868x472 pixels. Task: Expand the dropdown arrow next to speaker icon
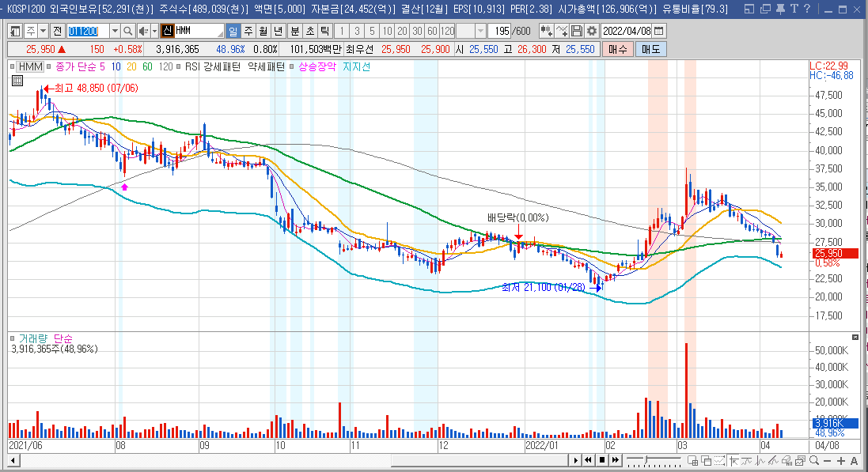pyautogui.click(x=155, y=31)
